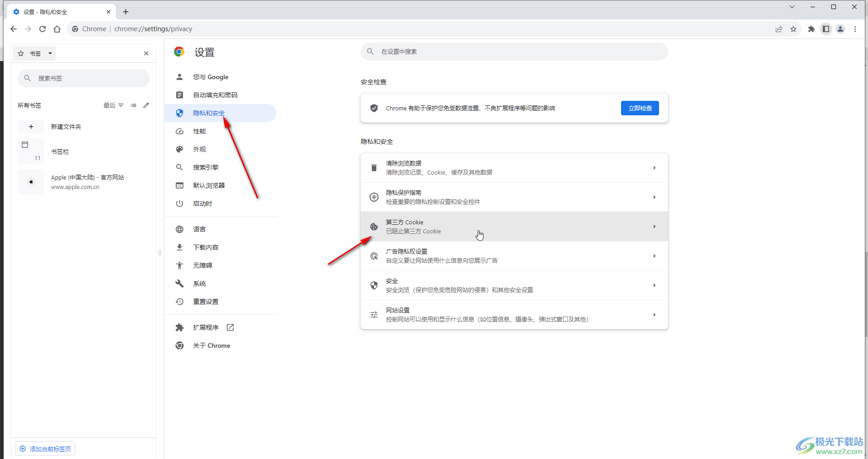This screenshot has height=459, width=868.
Task: Go back with the browser back arrow
Action: tap(14, 29)
